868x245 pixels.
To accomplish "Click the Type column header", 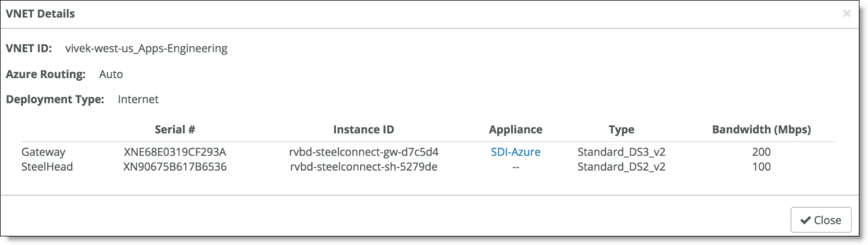I will pos(622,129).
